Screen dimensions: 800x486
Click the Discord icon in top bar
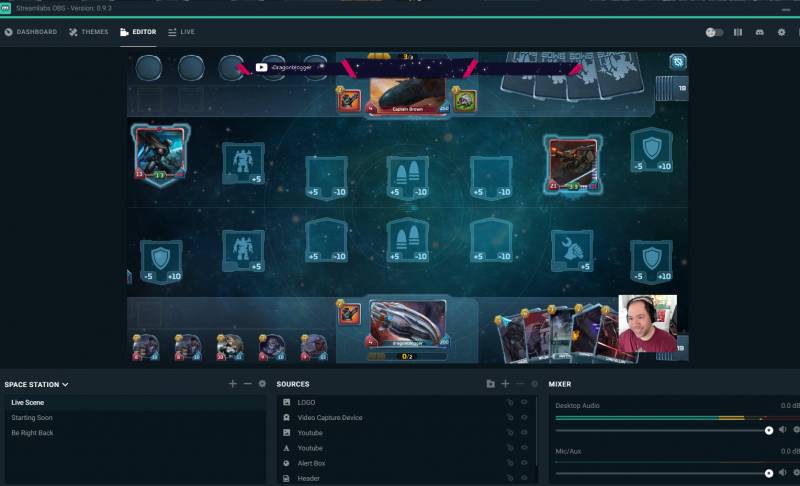coord(760,32)
